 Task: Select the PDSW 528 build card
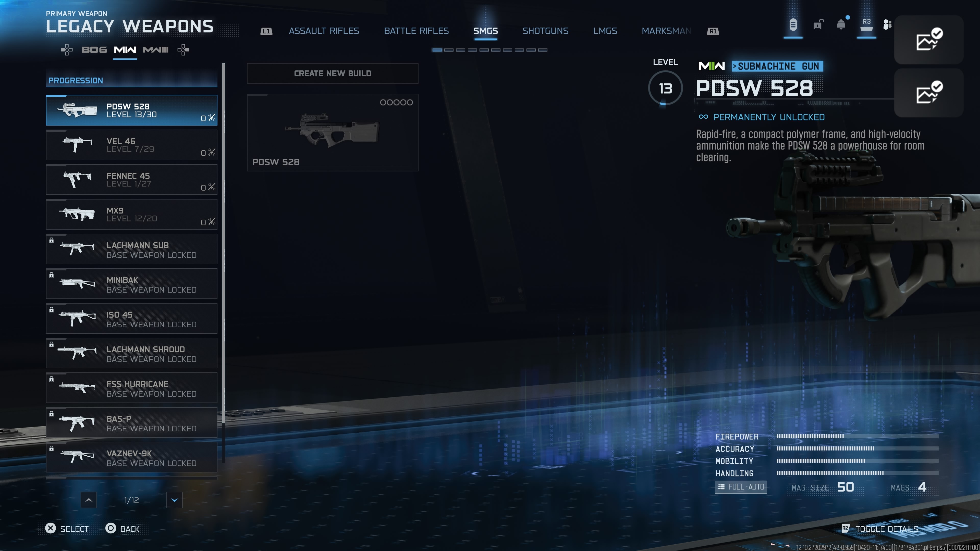coord(333,132)
